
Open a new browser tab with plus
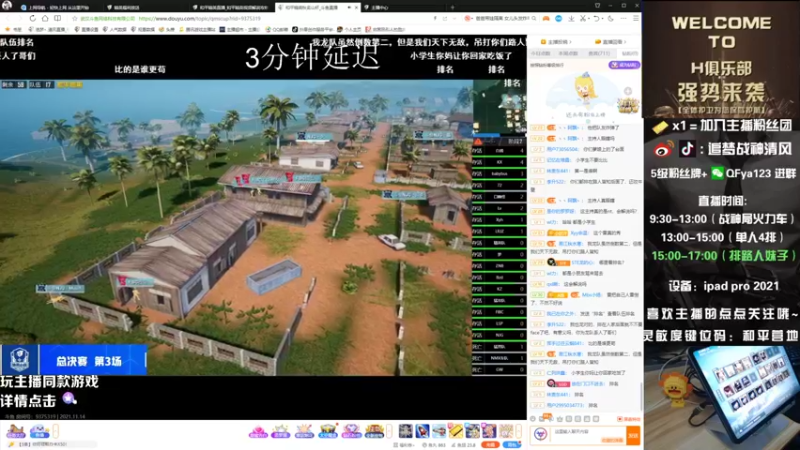(x=452, y=7)
